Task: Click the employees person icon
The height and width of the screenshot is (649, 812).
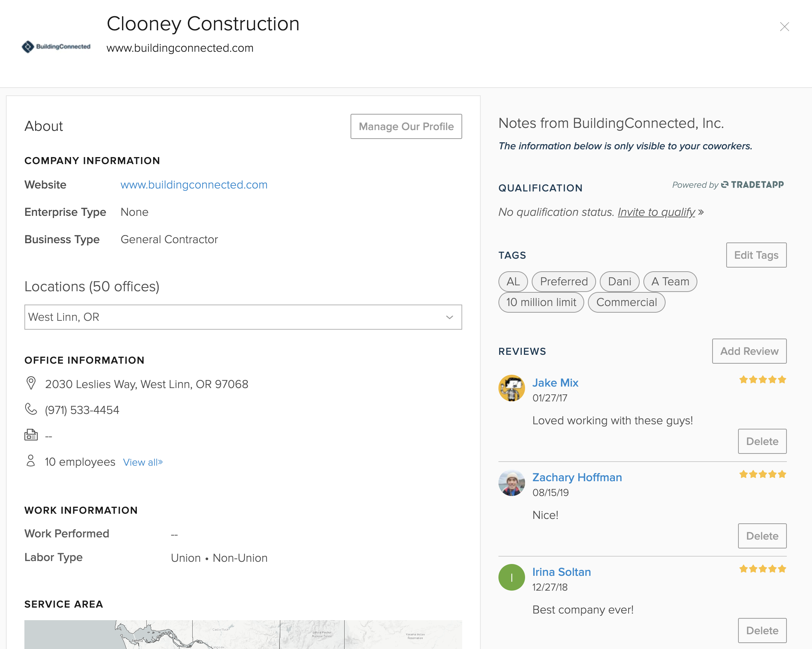Action: pos(31,461)
